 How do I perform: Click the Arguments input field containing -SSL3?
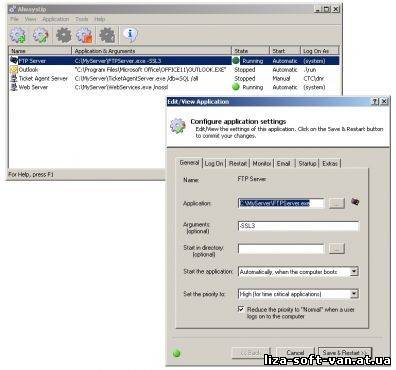pos(299,226)
